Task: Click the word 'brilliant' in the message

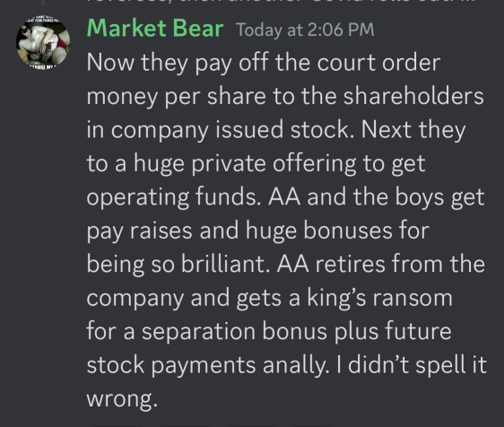Action: click(x=224, y=264)
